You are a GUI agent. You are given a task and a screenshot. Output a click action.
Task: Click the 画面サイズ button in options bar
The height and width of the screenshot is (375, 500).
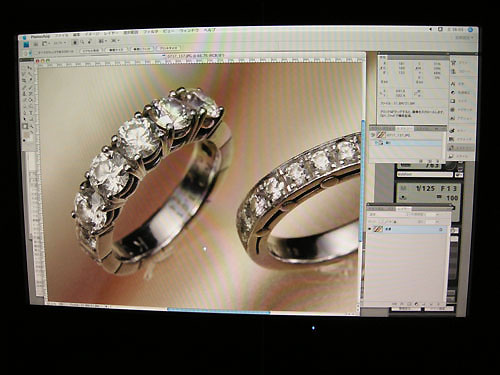click(116, 50)
